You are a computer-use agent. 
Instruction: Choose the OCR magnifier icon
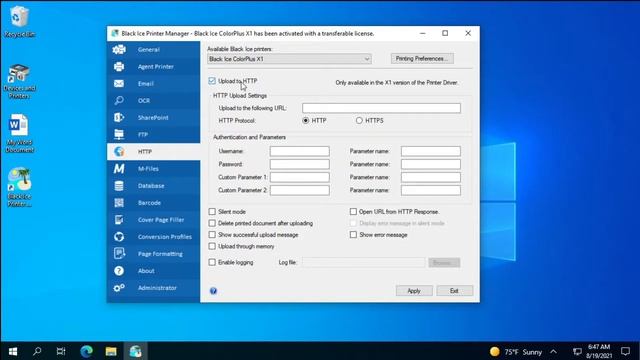point(119,100)
